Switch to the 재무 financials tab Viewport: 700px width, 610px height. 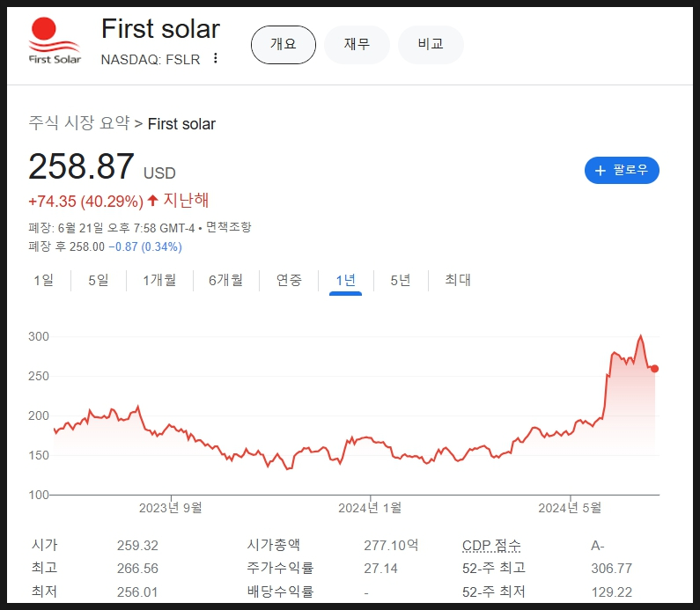pyautogui.click(x=357, y=45)
